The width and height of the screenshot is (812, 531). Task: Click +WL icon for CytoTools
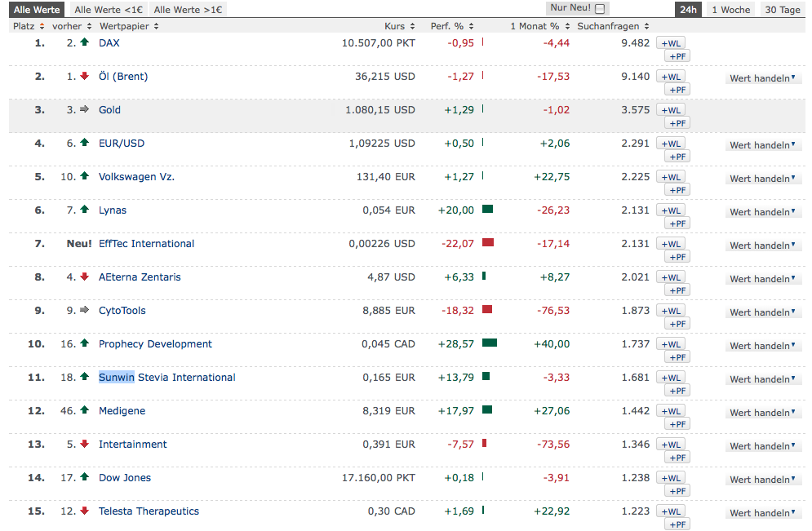[671, 311]
